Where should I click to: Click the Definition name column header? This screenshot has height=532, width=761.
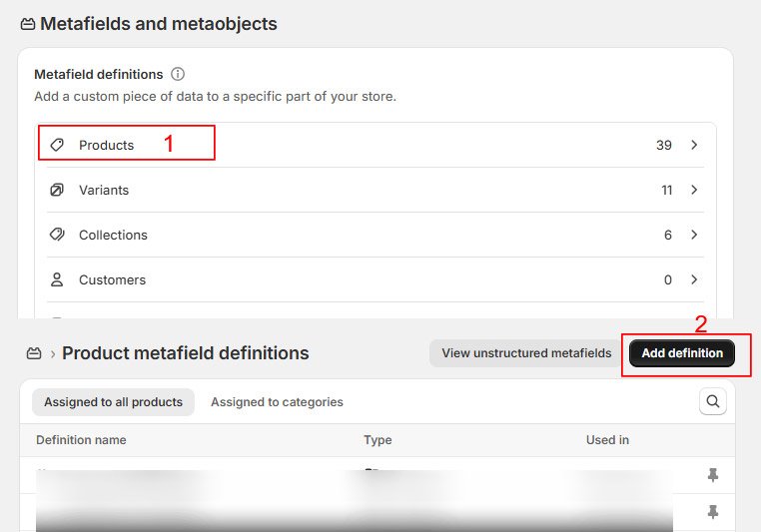(x=81, y=440)
